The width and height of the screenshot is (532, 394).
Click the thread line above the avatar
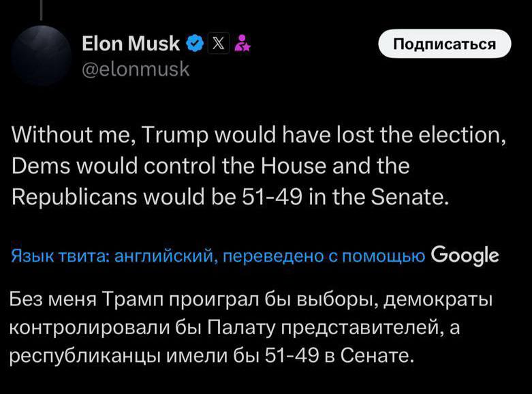click(41, 10)
